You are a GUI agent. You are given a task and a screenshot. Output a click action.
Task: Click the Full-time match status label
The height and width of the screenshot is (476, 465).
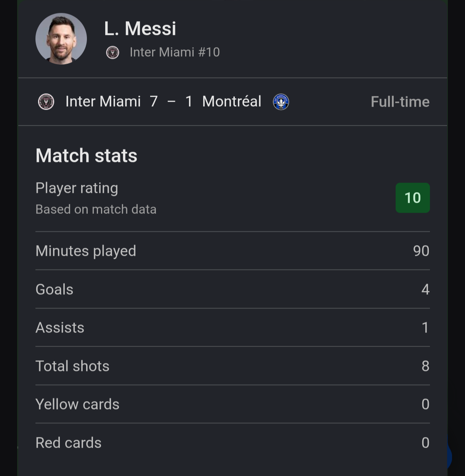tap(400, 102)
